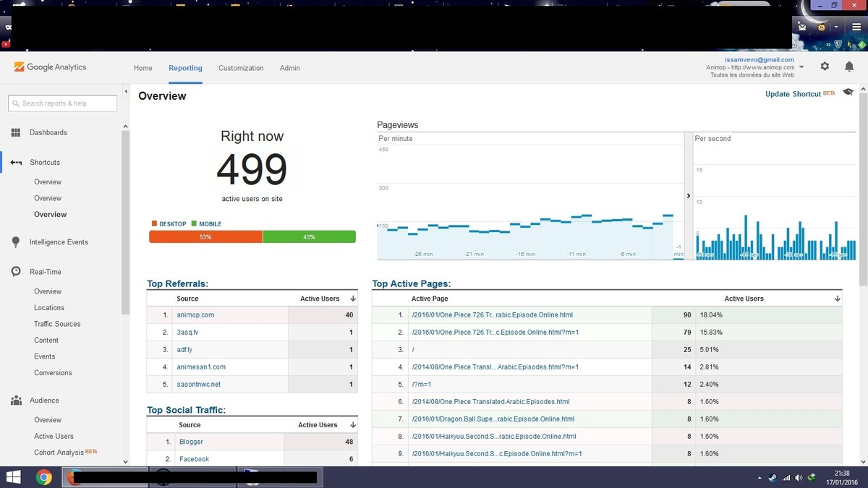Click the Update Shortcut link

(x=793, y=94)
